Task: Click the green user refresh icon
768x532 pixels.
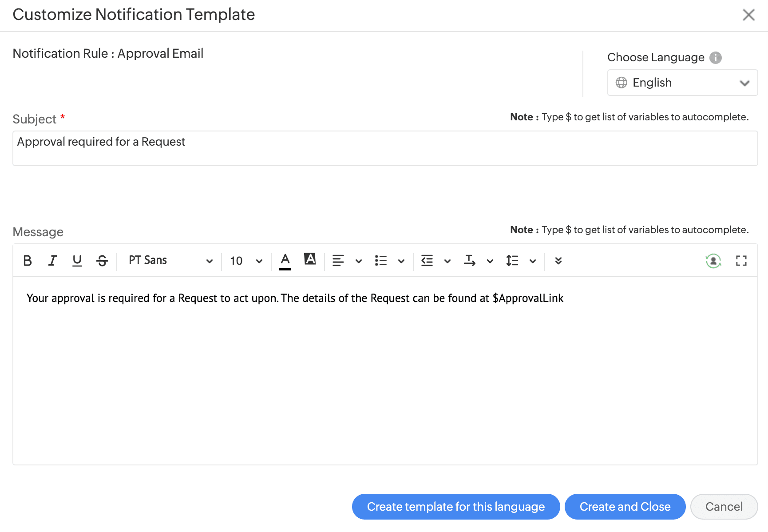Action: [x=713, y=261]
